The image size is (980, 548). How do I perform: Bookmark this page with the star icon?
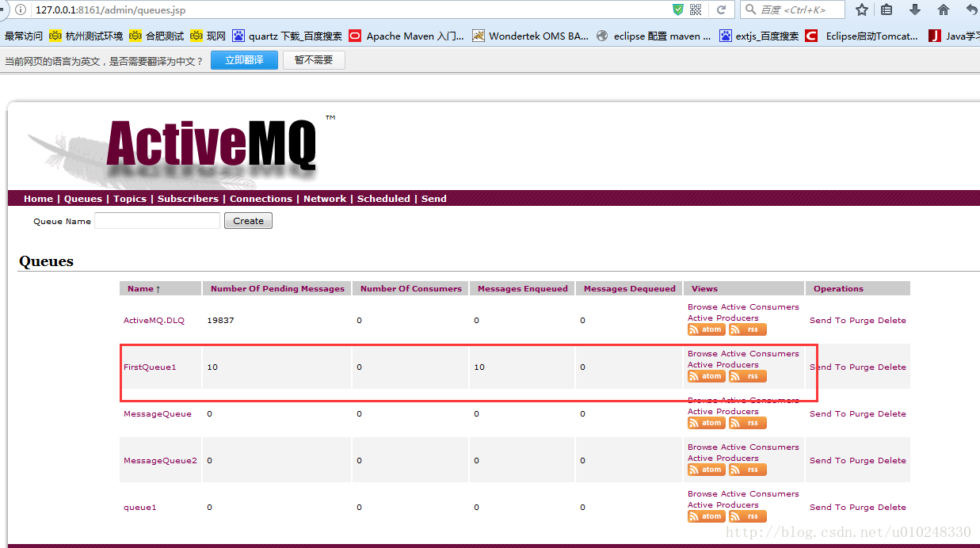862,10
